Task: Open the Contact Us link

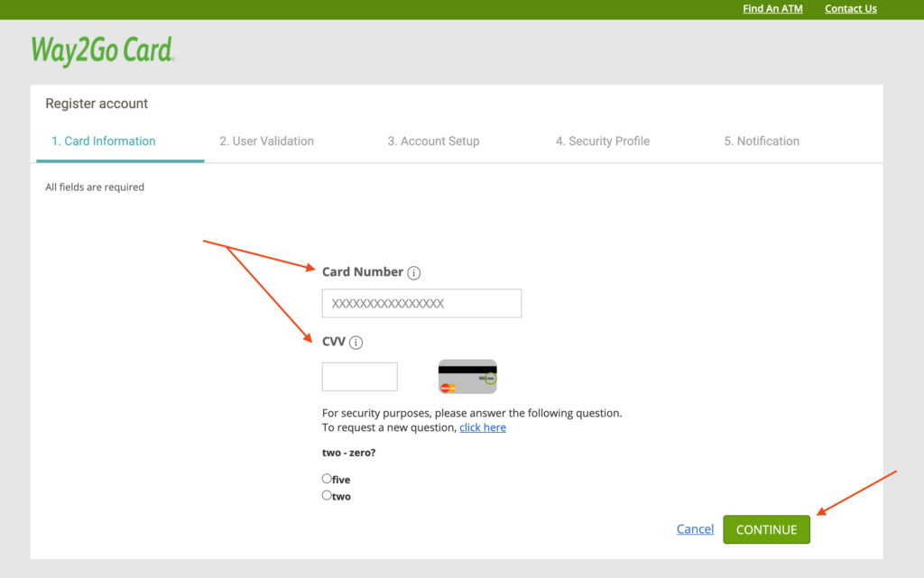Action: pos(850,9)
